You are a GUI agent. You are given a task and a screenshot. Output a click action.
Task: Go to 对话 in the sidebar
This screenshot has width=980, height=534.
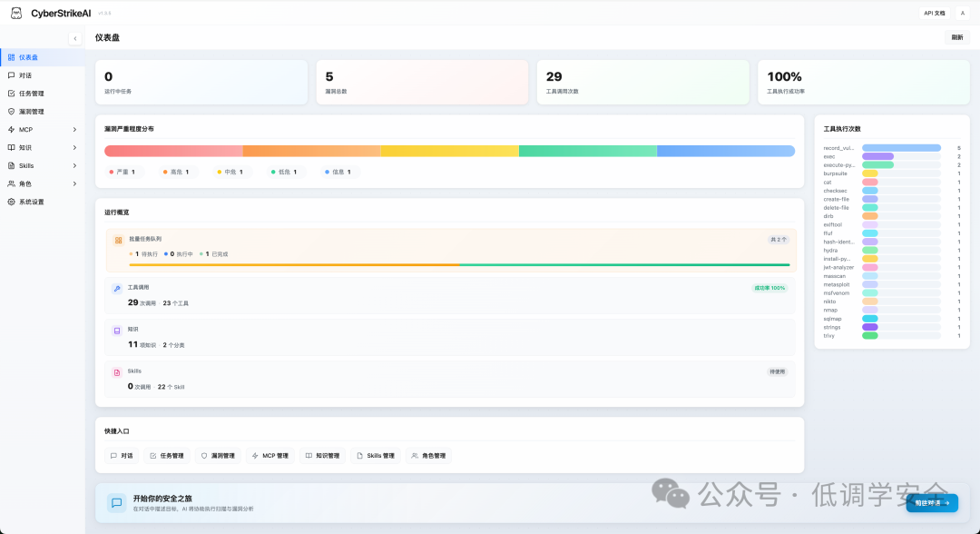(43, 75)
